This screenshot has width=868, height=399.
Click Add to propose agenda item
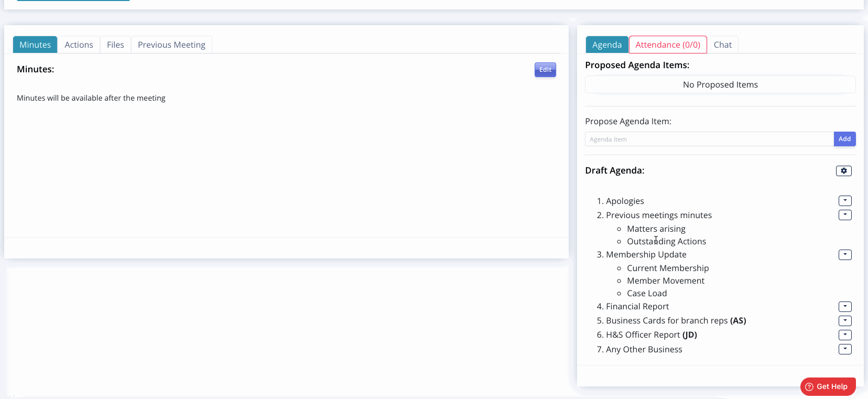pos(844,139)
